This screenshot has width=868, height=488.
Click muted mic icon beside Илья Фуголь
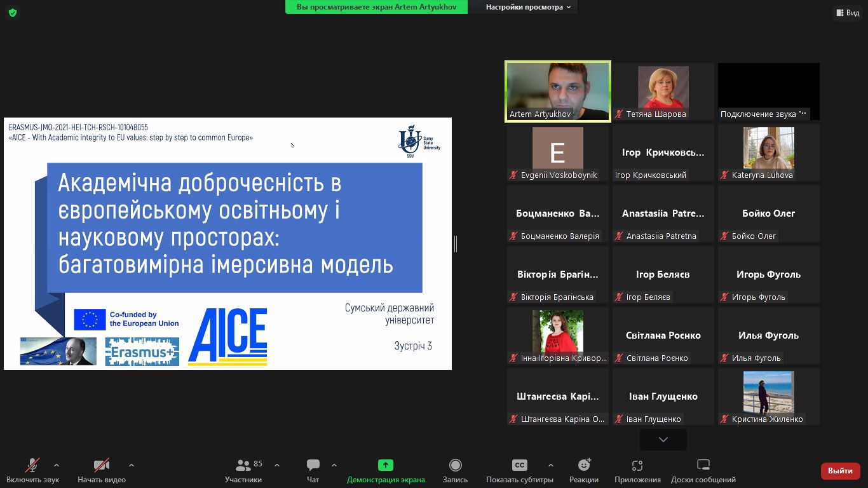[725, 358]
